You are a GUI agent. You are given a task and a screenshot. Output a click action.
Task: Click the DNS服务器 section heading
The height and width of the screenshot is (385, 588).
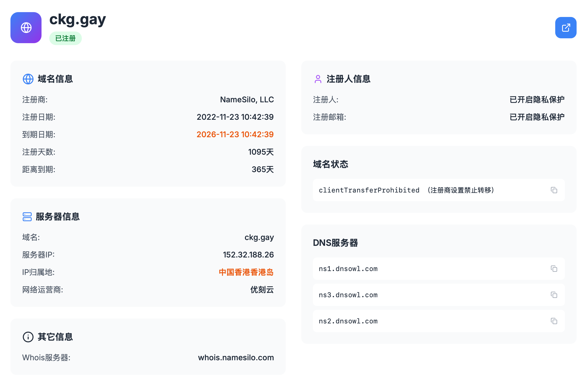pyautogui.click(x=335, y=243)
